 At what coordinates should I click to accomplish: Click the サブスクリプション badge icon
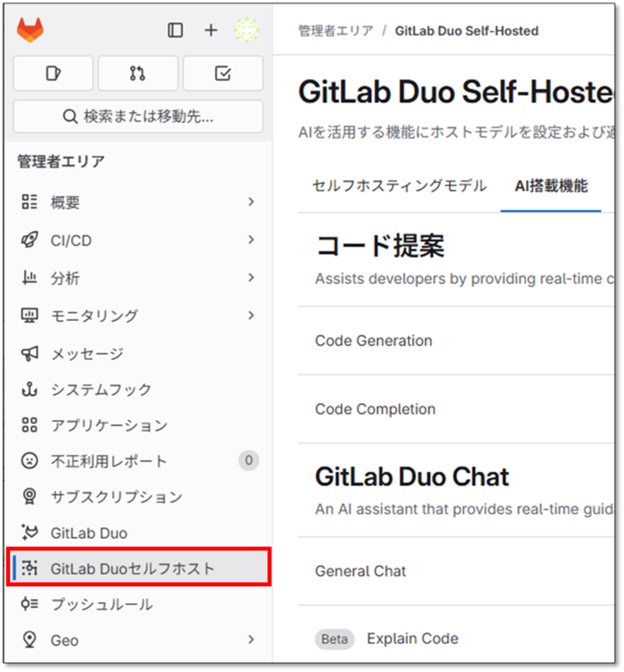(x=29, y=496)
